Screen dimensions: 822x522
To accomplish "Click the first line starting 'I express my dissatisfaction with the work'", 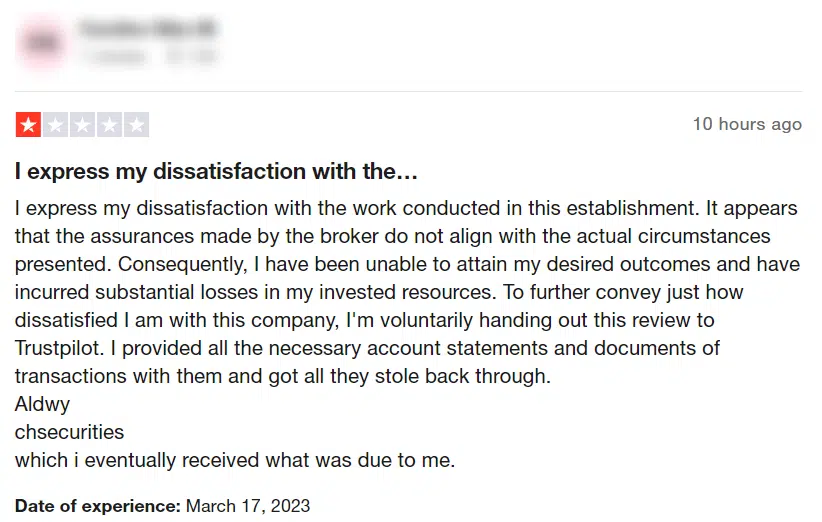I will pyautogui.click(x=406, y=208).
